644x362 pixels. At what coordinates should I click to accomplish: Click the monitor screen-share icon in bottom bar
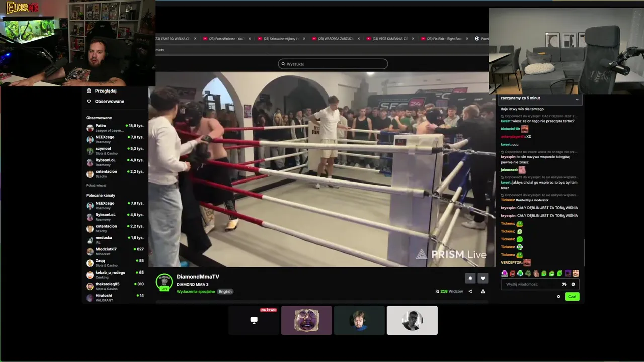(x=254, y=320)
